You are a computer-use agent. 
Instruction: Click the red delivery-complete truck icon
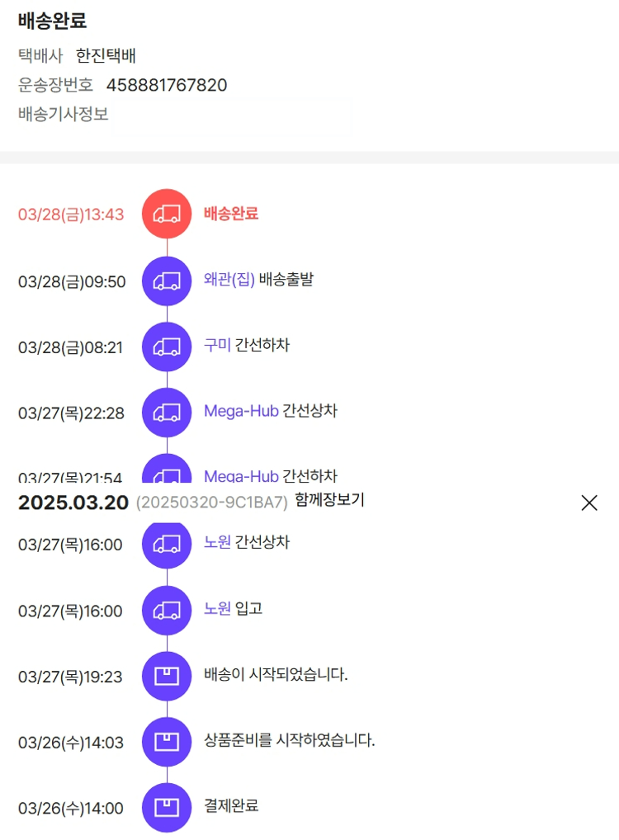167,214
